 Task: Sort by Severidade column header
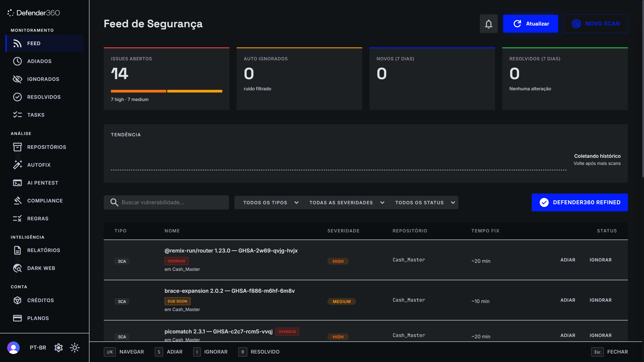pyautogui.click(x=343, y=231)
